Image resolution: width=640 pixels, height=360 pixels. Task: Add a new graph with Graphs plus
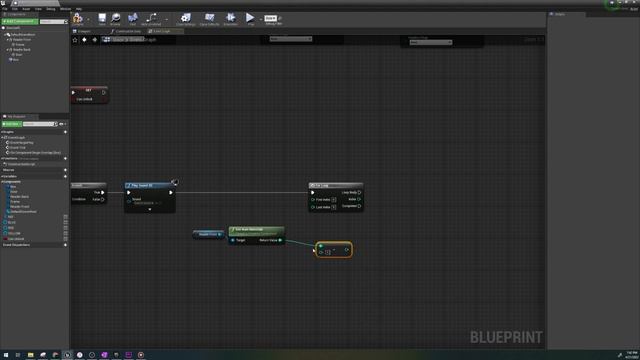click(x=65, y=132)
